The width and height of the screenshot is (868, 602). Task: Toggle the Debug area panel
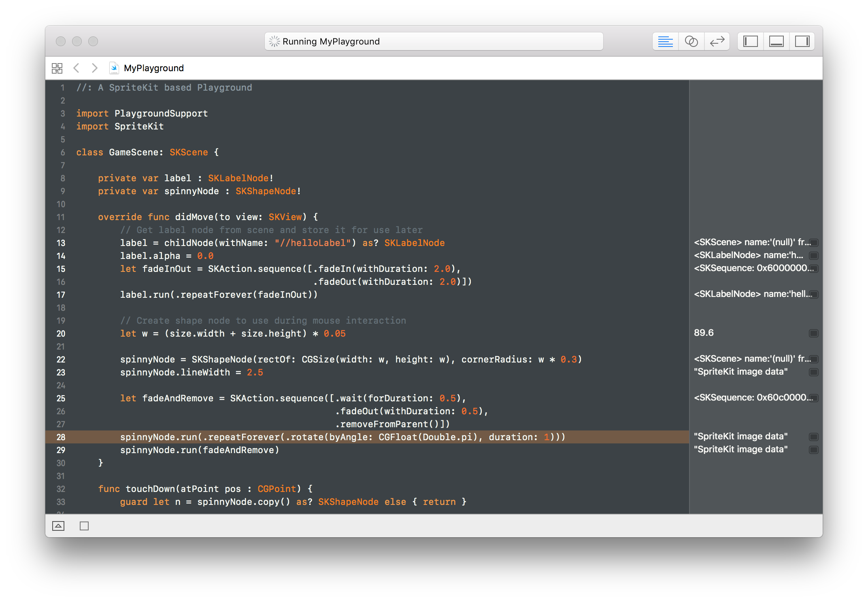pos(776,41)
